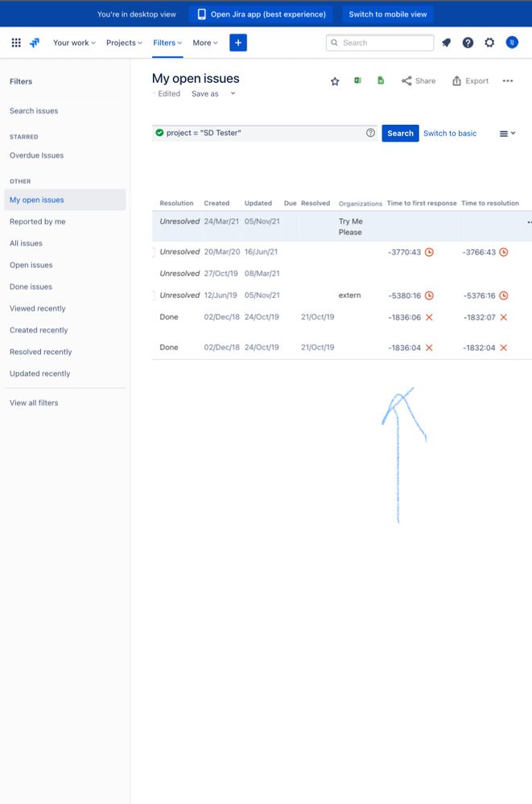Click in the JQL query input field
The width and height of the screenshot is (532, 804).
pyautogui.click(x=264, y=133)
